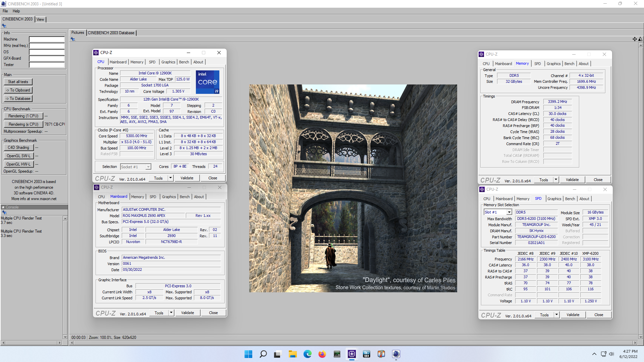Click the pin icon below CINEBENCH 2003 tab

(x=4, y=26)
